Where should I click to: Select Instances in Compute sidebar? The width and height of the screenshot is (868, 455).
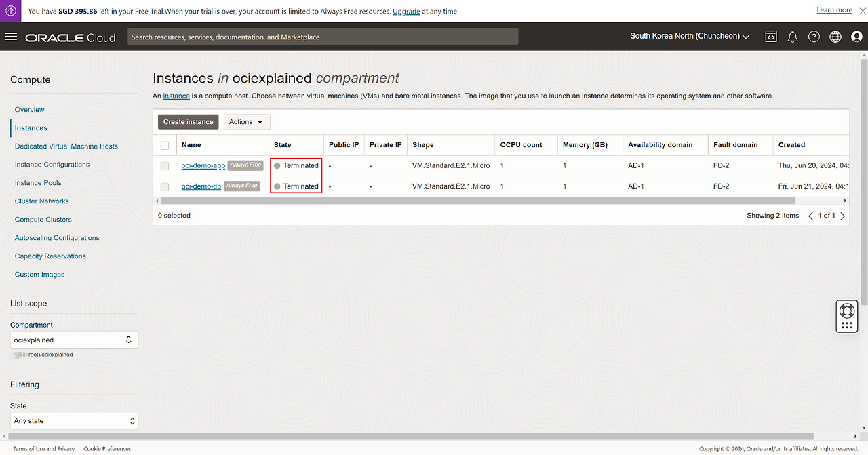31,127
